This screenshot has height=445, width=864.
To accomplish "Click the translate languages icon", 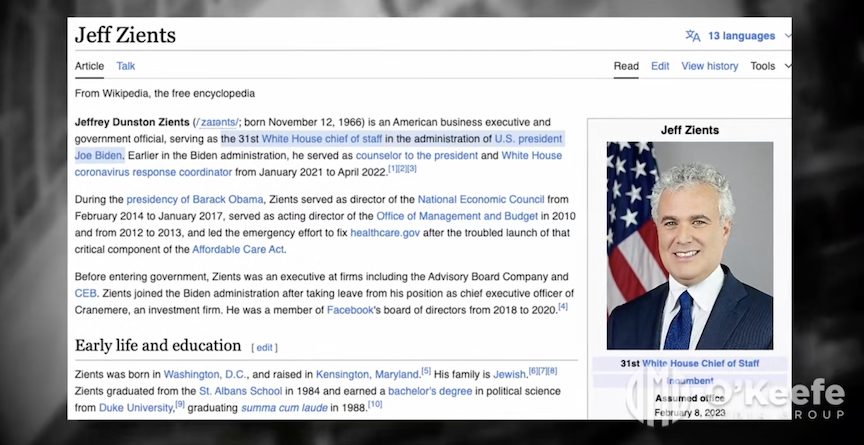I will 693,36.
